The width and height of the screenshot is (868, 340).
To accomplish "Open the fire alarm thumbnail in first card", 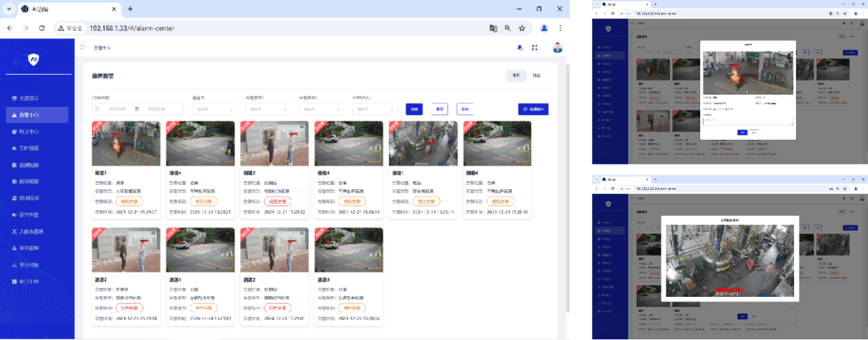I will (116, 143).
